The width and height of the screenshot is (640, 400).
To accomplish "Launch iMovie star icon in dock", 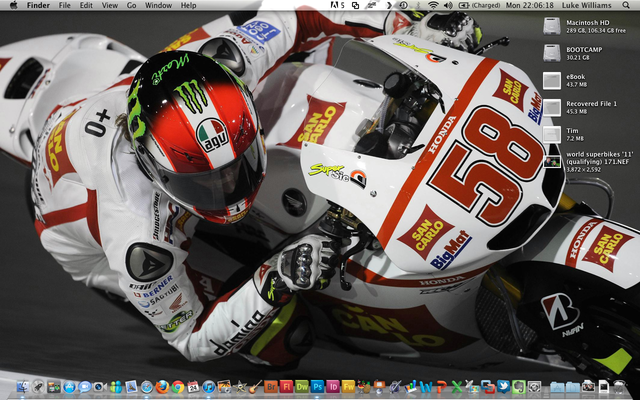I will point(240,387).
